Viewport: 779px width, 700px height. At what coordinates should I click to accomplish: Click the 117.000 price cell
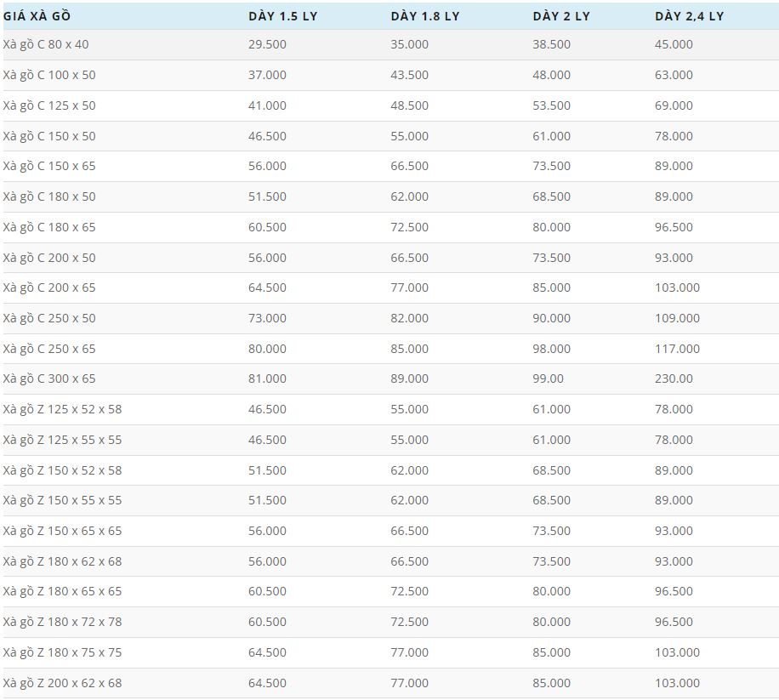(677, 349)
